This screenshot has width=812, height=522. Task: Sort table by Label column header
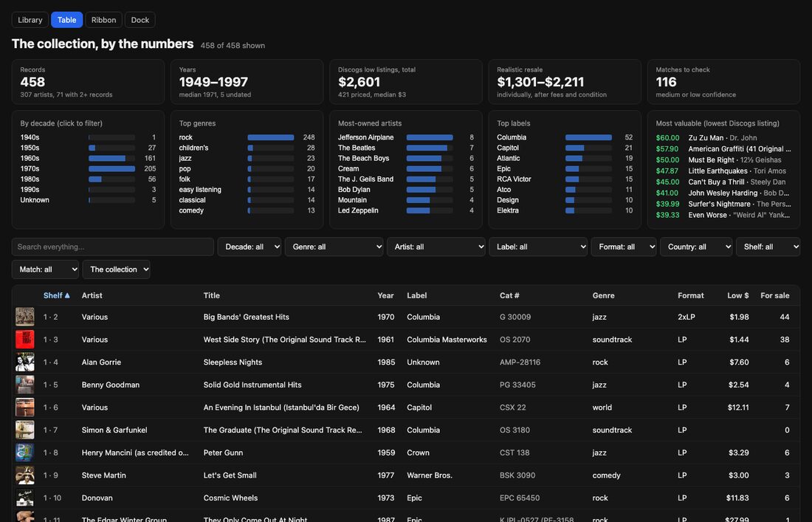[416, 295]
